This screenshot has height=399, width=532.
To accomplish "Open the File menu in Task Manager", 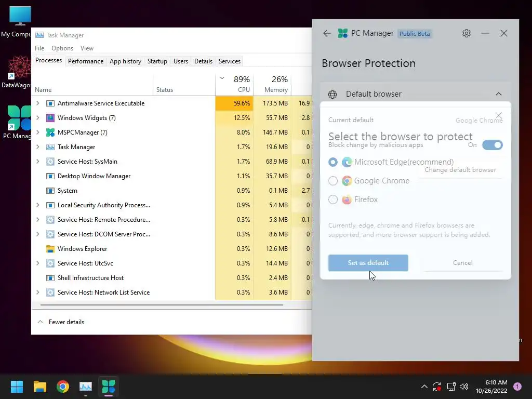I will [x=39, y=48].
